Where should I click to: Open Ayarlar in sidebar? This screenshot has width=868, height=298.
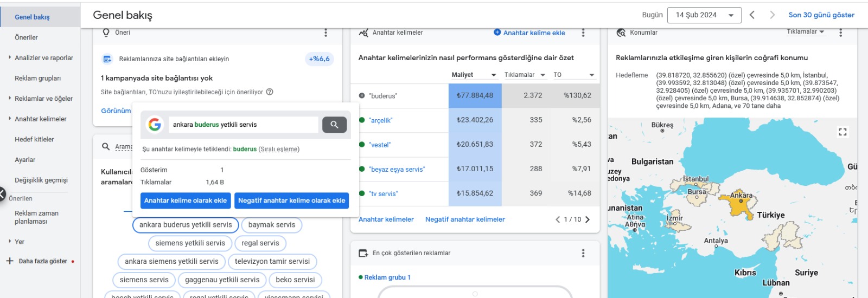click(25, 160)
